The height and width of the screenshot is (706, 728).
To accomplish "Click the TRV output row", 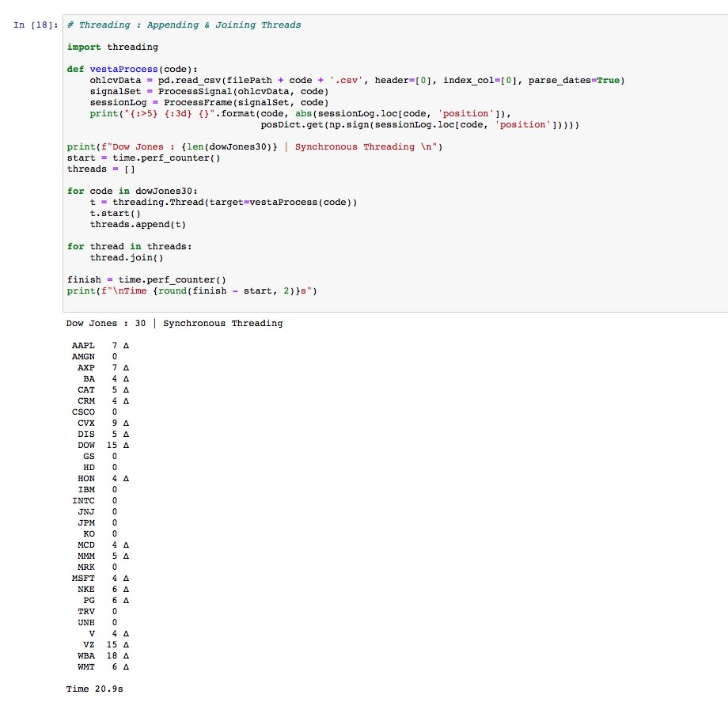I will 97,612.
